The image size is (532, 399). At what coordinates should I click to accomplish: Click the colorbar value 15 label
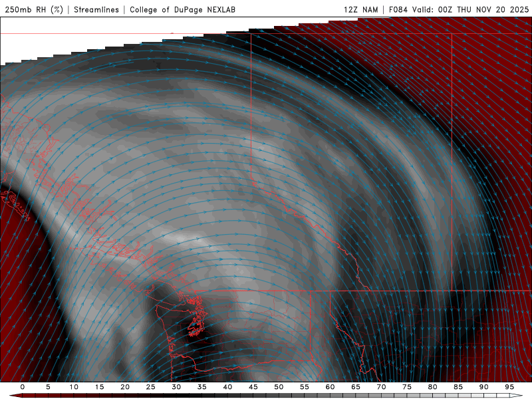point(99,387)
